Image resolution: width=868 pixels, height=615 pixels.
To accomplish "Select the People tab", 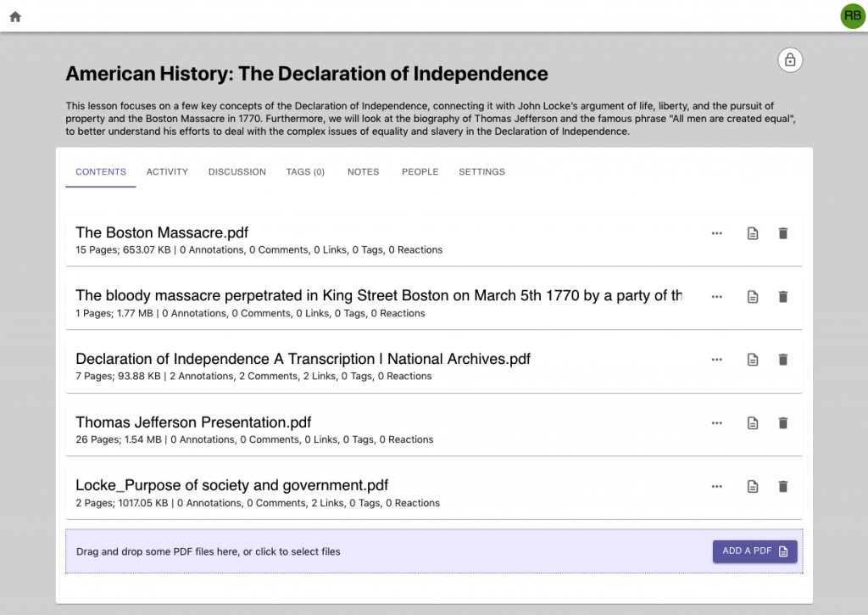I will click(420, 172).
